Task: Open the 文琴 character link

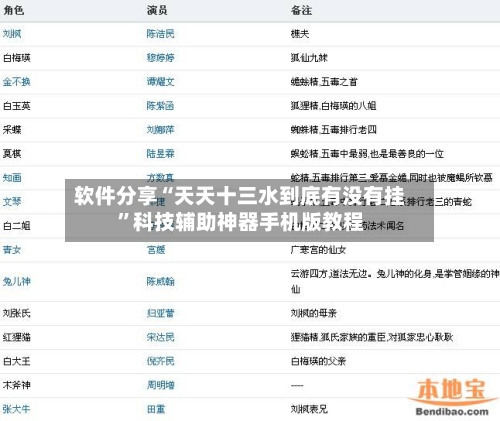Action: click(x=12, y=202)
